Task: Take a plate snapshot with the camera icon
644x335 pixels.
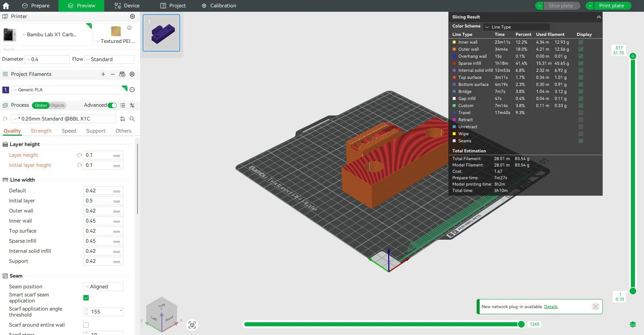Action: [192, 325]
